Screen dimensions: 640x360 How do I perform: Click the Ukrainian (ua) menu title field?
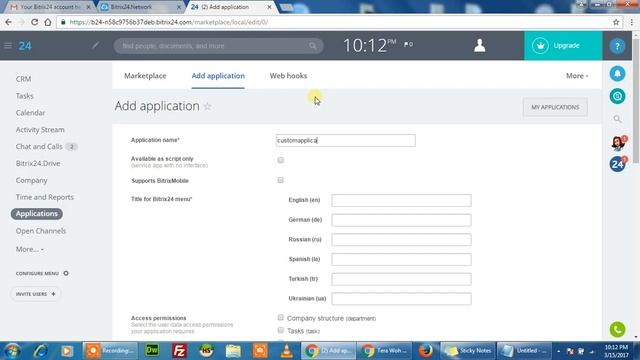(x=401, y=299)
